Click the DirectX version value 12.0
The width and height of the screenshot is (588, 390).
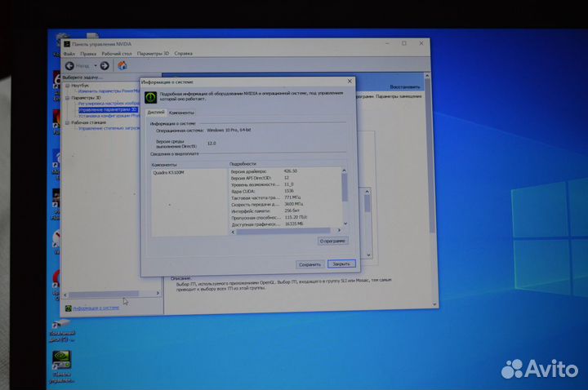pyautogui.click(x=212, y=144)
